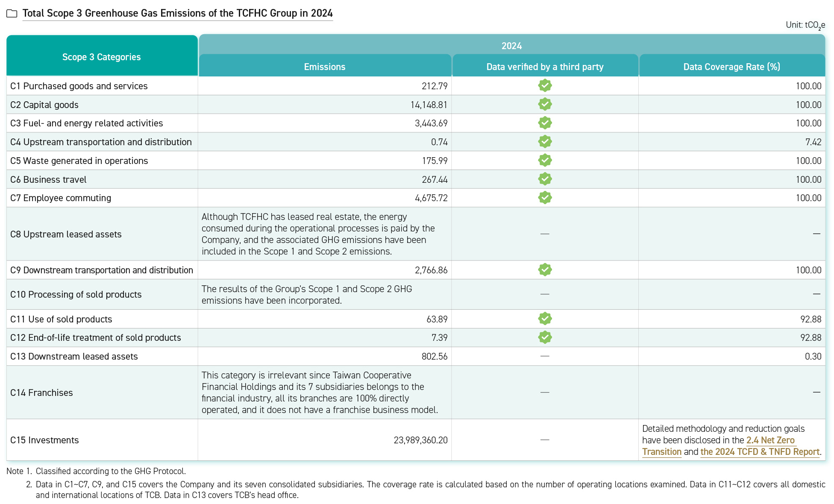Click the C3 verified checkmark for fuel and energy
Image resolution: width=834 pixels, height=504 pixels.
pos(545,123)
